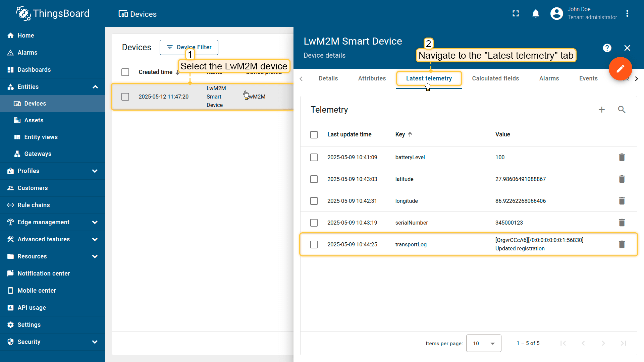Sort telemetry by Key column header
This screenshot has height=362, width=644.
point(400,134)
